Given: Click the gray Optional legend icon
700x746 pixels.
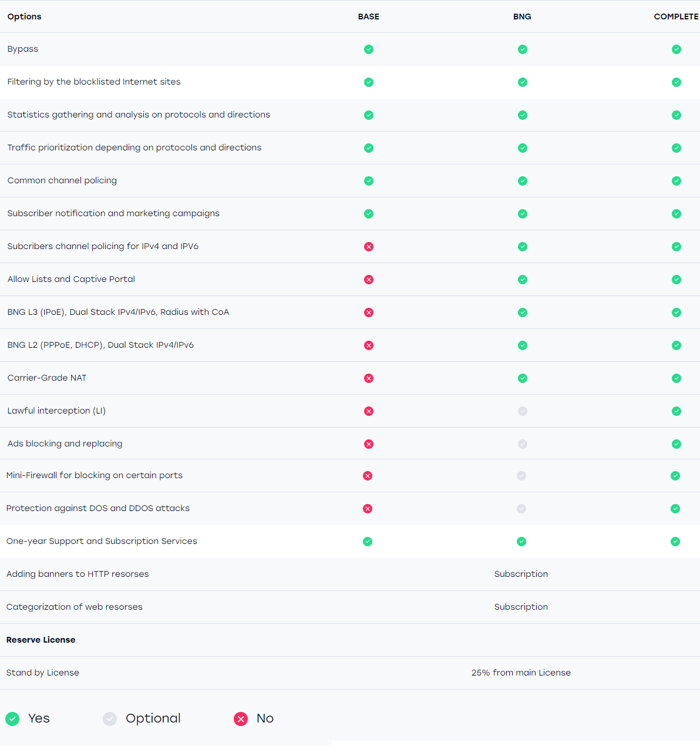Looking at the screenshot, I should (110, 719).
